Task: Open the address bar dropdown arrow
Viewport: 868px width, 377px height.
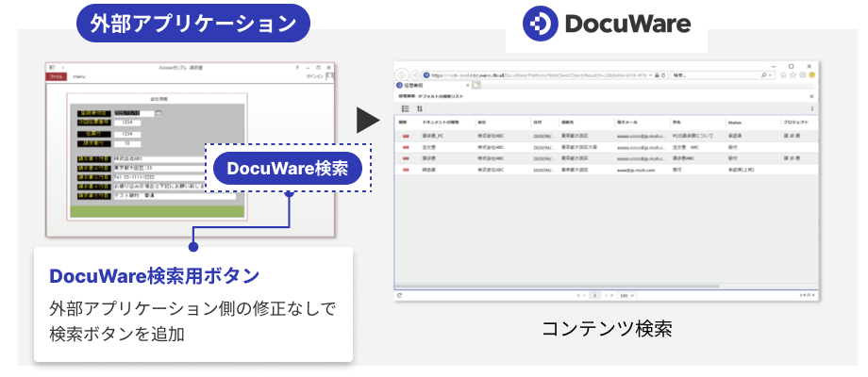Action: [x=651, y=75]
